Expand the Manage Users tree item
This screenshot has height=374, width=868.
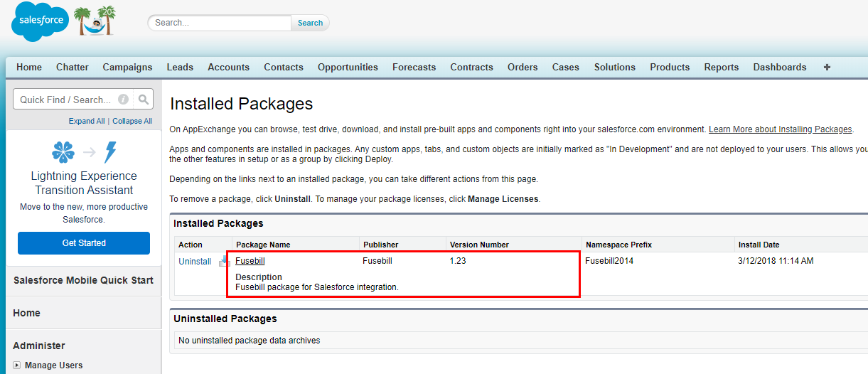point(16,365)
